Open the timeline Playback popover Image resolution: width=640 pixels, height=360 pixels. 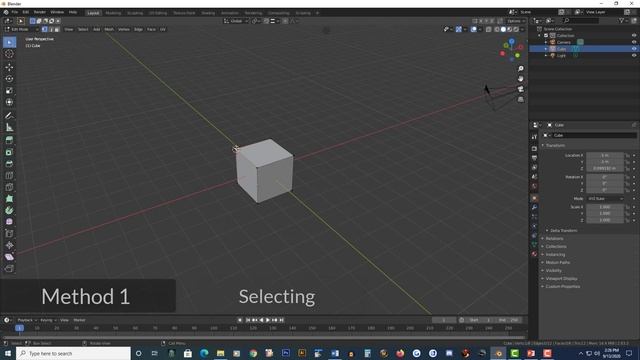coord(27,320)
